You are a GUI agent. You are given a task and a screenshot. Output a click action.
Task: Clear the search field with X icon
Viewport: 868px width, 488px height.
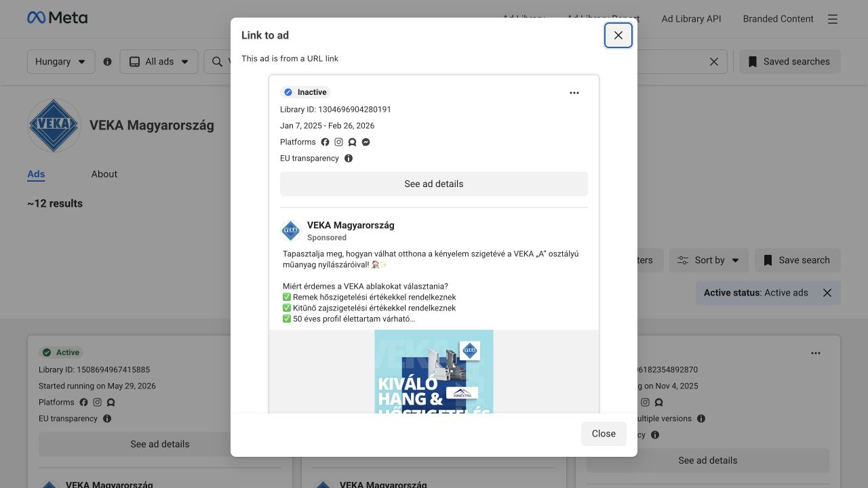pos(714,62)
